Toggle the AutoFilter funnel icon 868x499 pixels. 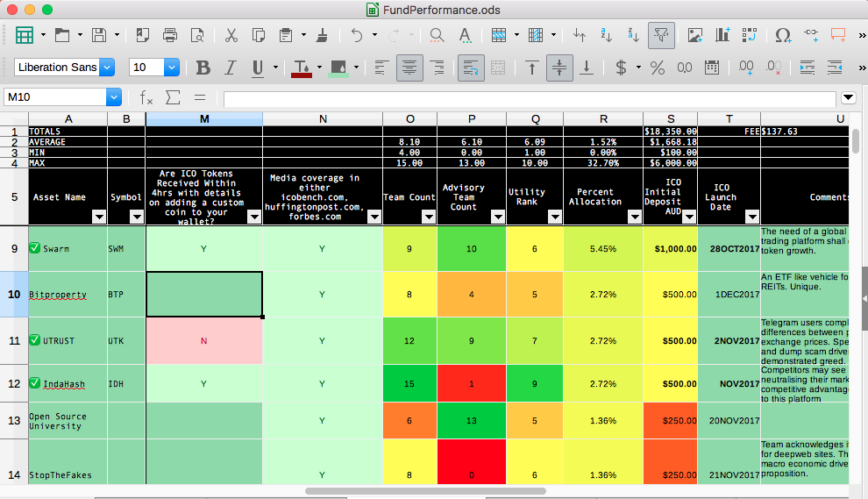click(661, 35)
